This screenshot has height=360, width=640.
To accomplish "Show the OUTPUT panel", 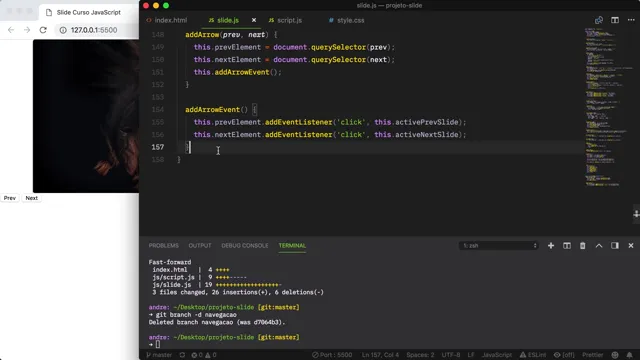I will click(200, 246).
